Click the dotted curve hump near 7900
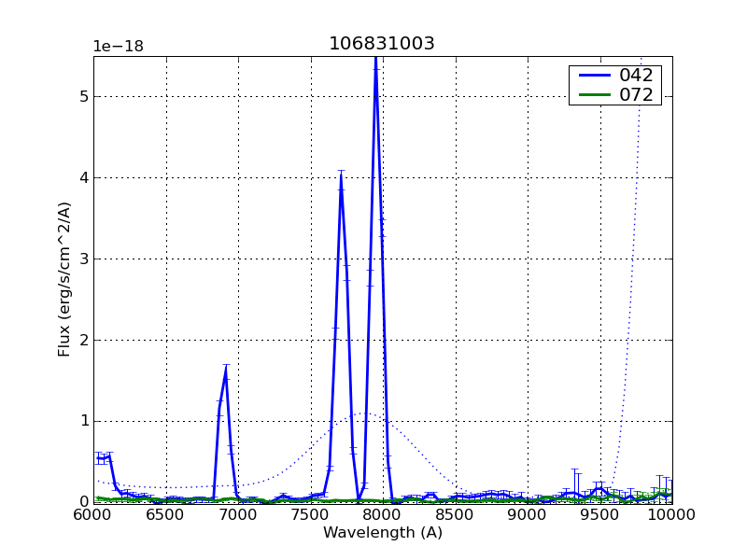 click(366, 413)
